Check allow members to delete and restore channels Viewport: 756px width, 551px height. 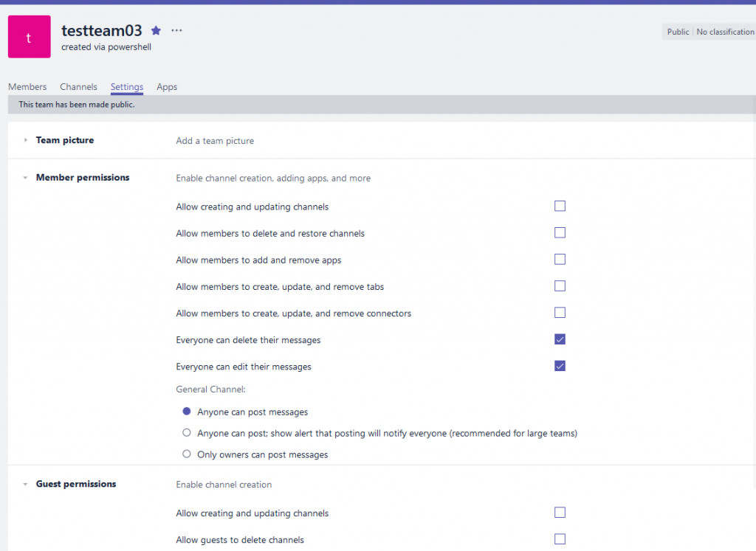coord(560,232)
